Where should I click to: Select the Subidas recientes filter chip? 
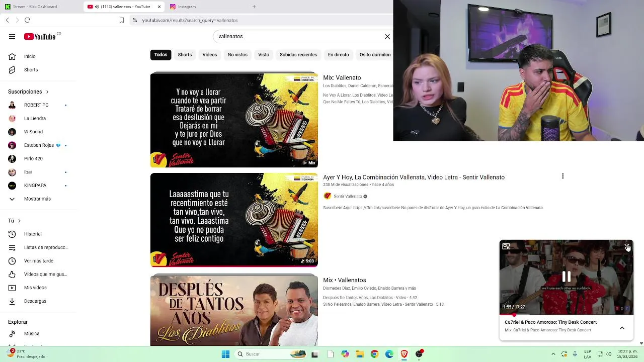(298, 55)
